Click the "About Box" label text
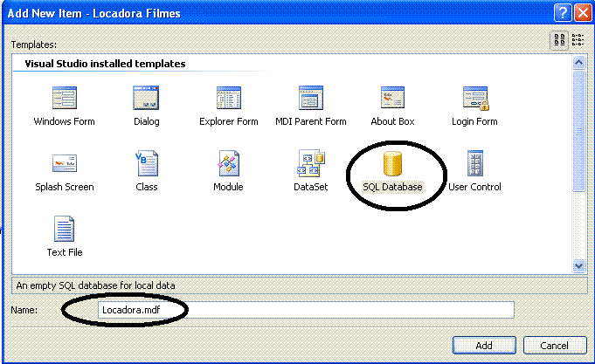Screen dimensions: 595x364 pos(392,121)
